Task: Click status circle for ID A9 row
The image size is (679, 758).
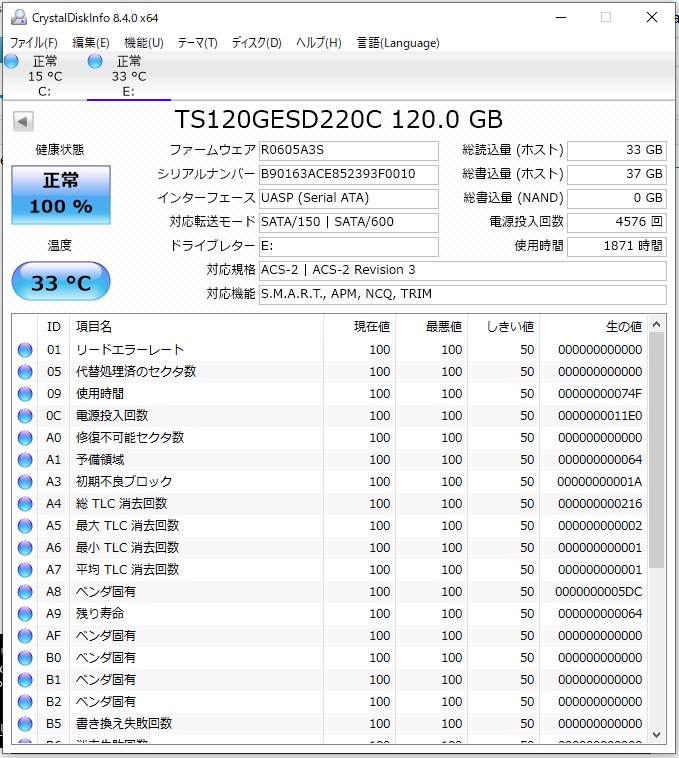Action: click(25, 614)
